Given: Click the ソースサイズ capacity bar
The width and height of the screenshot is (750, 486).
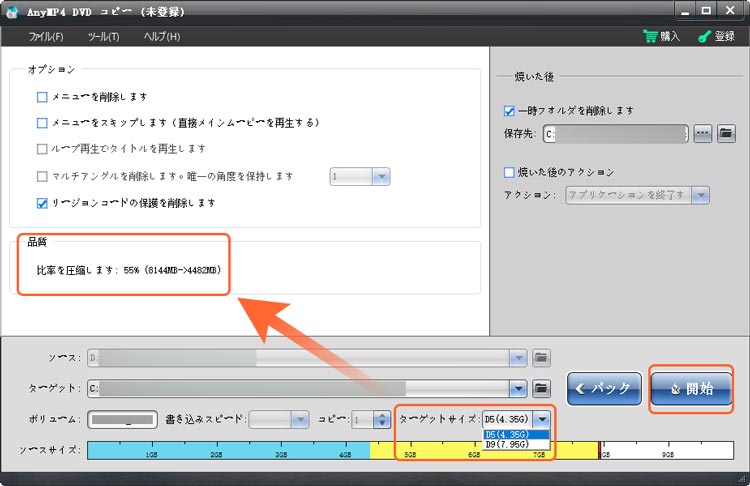Looking at the screenshot, I should [410, 450].
